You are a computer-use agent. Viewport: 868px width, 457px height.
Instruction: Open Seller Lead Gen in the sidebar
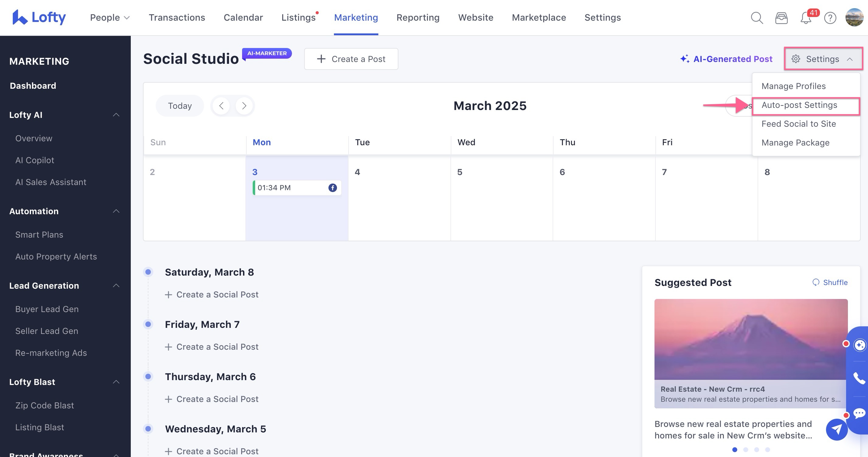[x=47, y=331]
